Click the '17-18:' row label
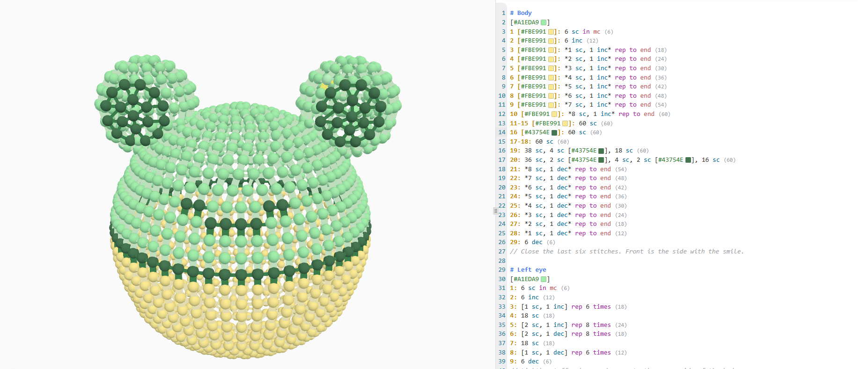 coord(521,142)
